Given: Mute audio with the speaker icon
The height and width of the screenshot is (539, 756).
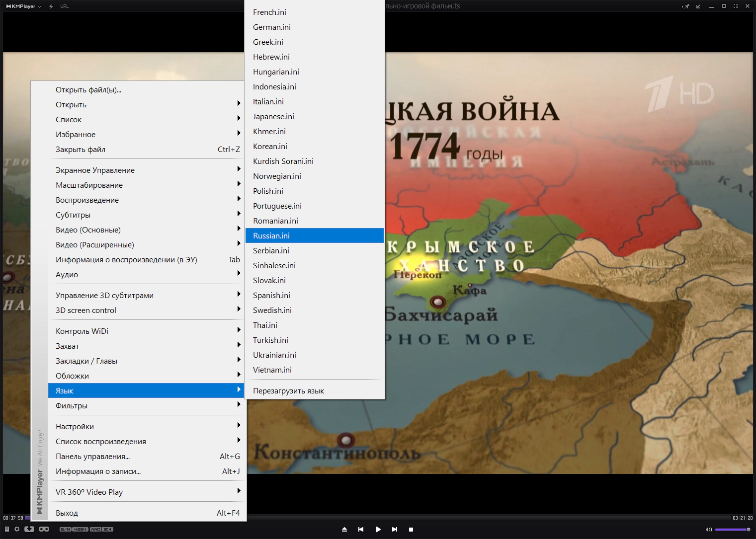Looking at the screenshot, I should (x=708, y=530).
